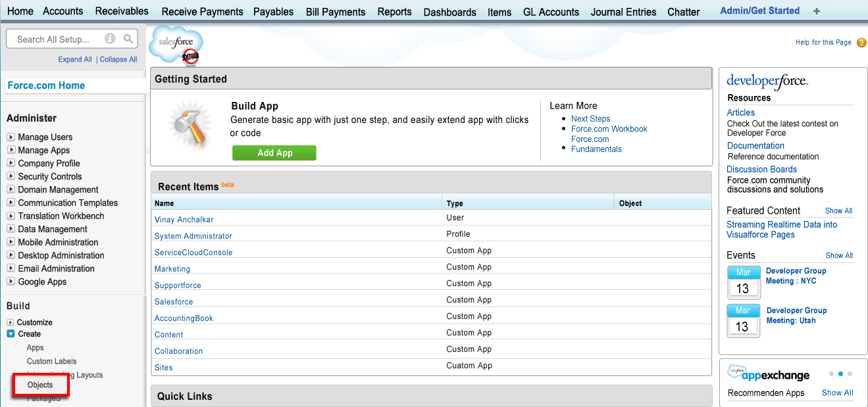Click Expand All in the sidebar

pos(75,59)
